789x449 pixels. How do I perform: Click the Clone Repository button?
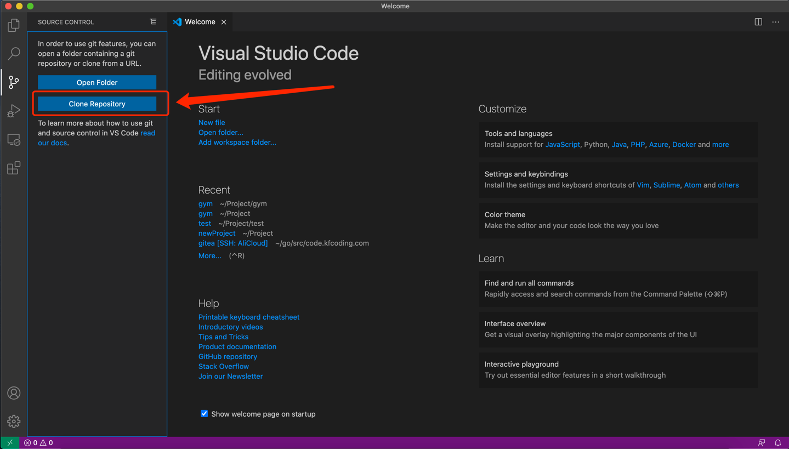coord(97,104)
